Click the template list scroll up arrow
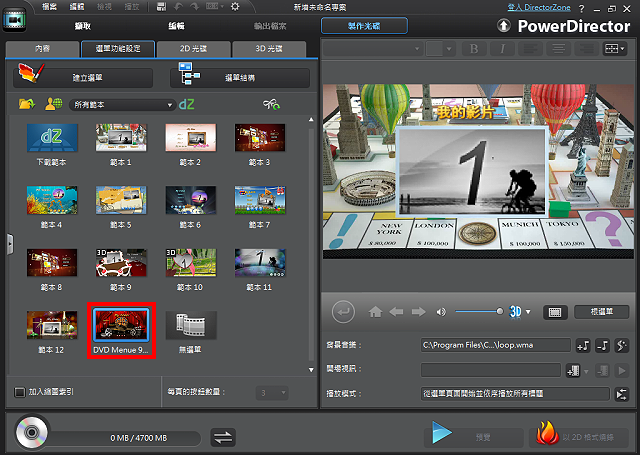Image resolution: width=640 pixels, height=455 pixels. [x=311, y=120]
